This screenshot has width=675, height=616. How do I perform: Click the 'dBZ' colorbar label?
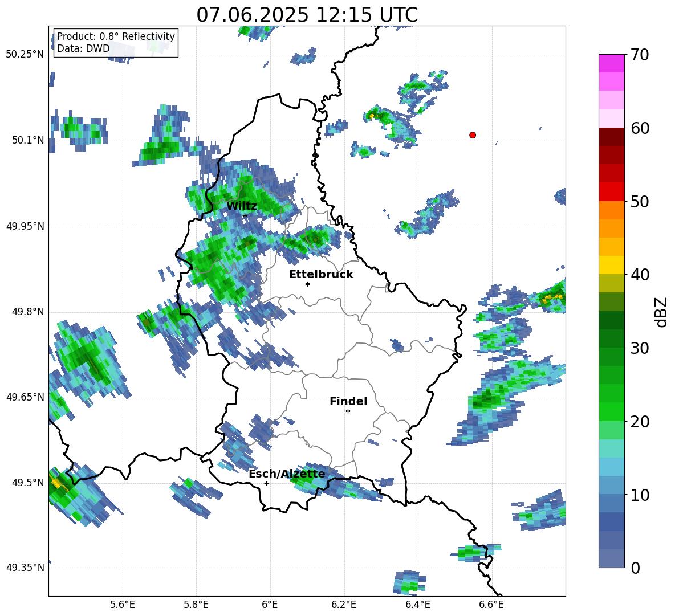pyautogui.click(x=662, y=312)
